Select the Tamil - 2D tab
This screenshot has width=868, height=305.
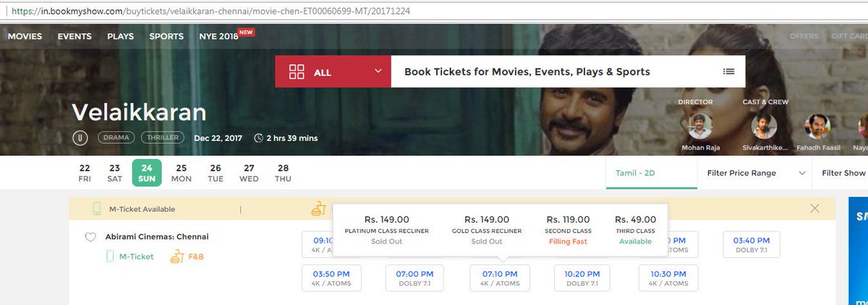click(652, 173)
